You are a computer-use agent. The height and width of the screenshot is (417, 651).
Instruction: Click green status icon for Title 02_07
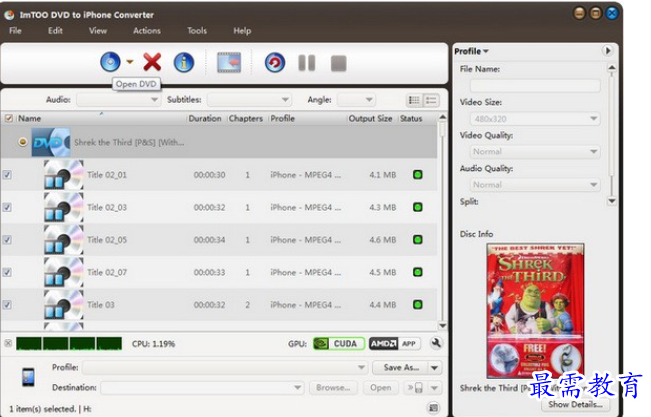point(418,272)
